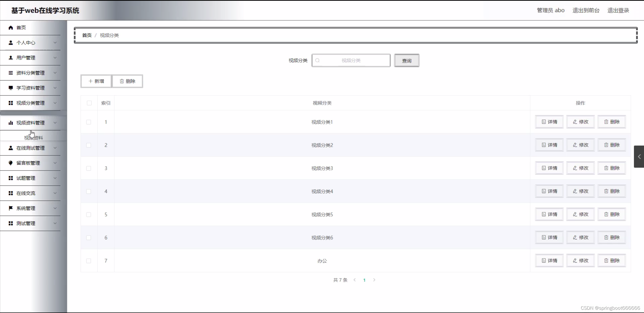This screenshot has width=644, height=313.
Task: Check the checkbox for row 视频分类3
Action: (89, 168)
